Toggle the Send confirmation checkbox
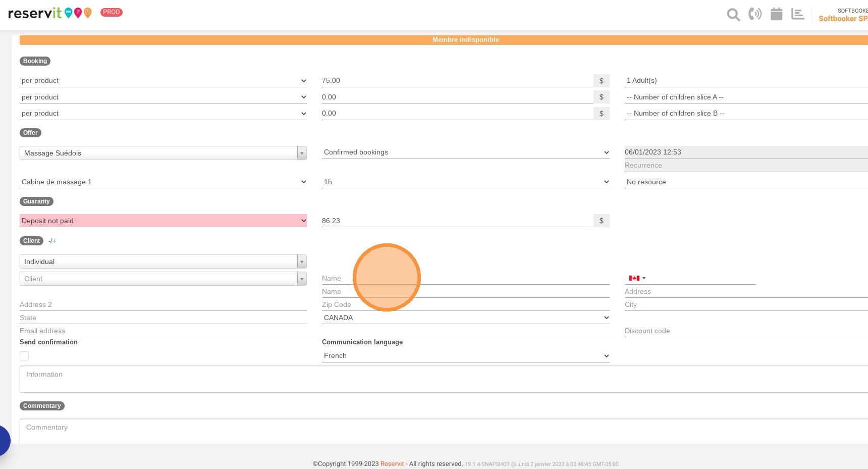Screen dimensions: 868x469 point(24,356)
